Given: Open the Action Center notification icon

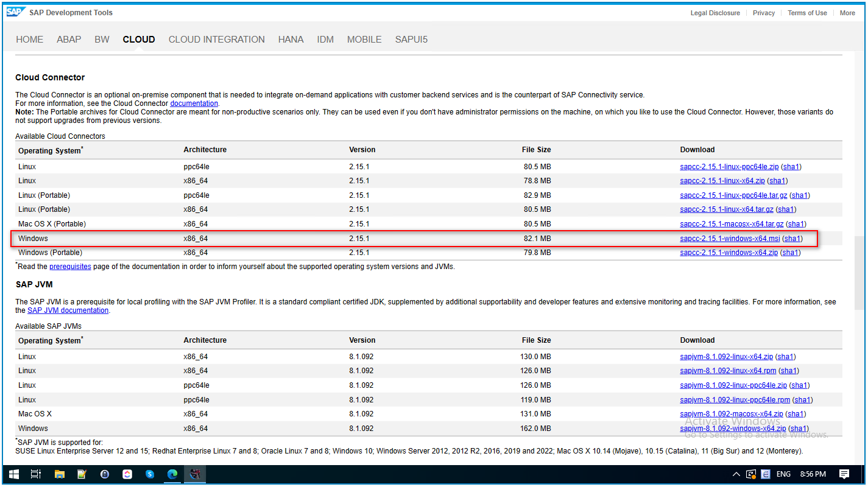Looking at the screenshot, I should (x=844, y=474).
